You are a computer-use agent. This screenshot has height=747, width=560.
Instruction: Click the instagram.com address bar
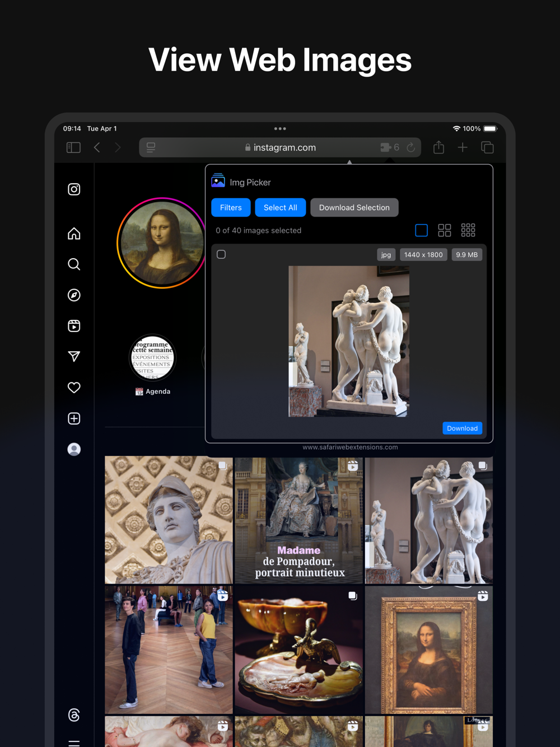(x=280, y=147)
